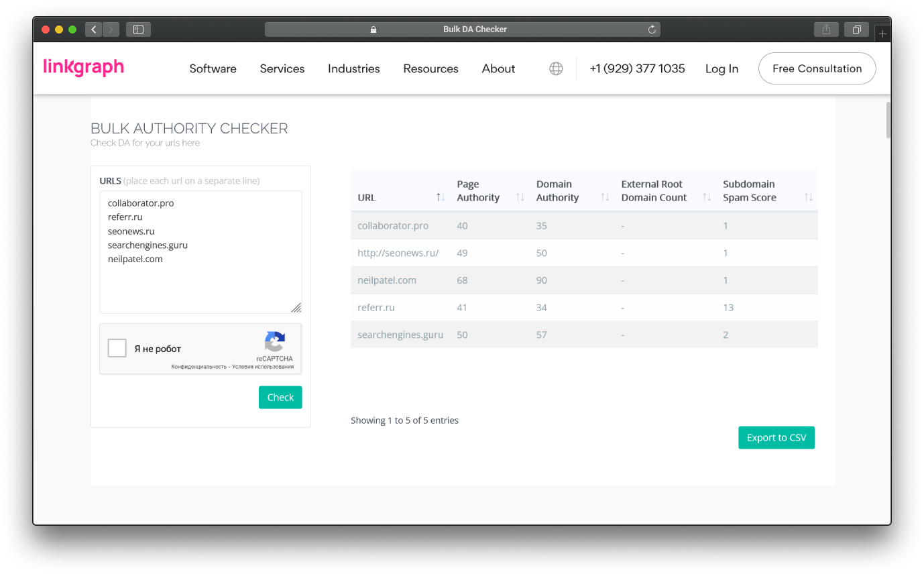Open a new tab with plus icon
924x574 pixels.
(882, 33)
